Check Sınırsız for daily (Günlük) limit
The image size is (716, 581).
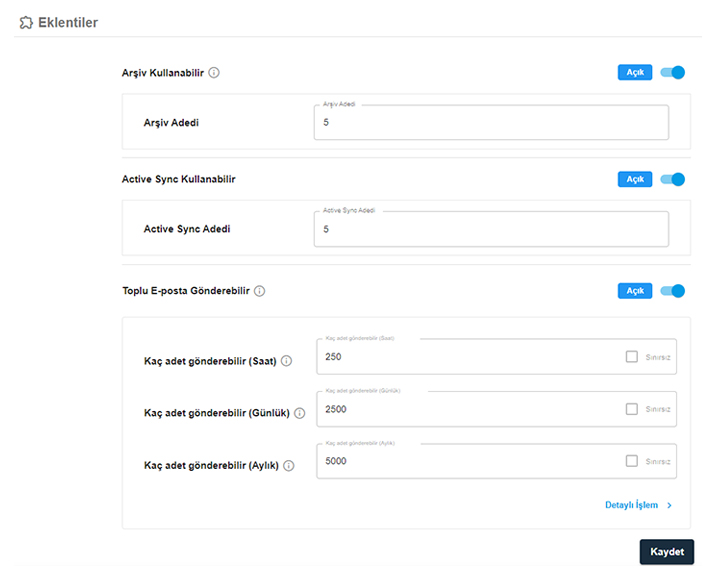pyautogui.click(x=632, y=409)
